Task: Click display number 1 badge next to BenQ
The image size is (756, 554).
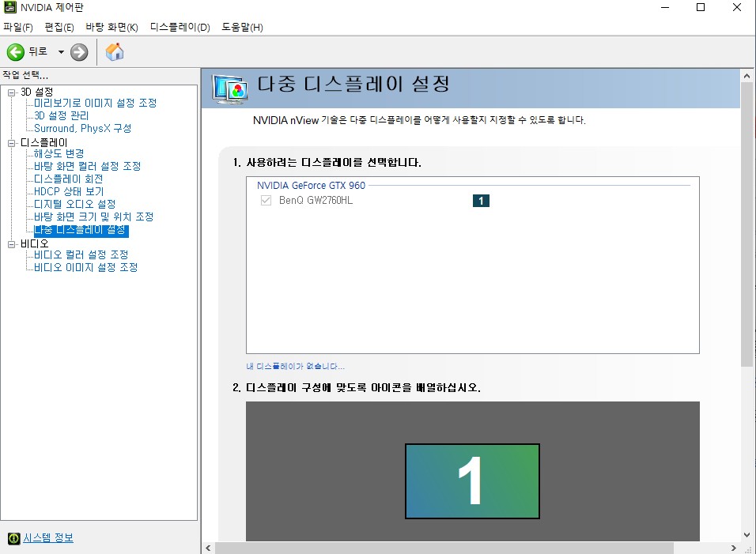Action: (481, 201)
